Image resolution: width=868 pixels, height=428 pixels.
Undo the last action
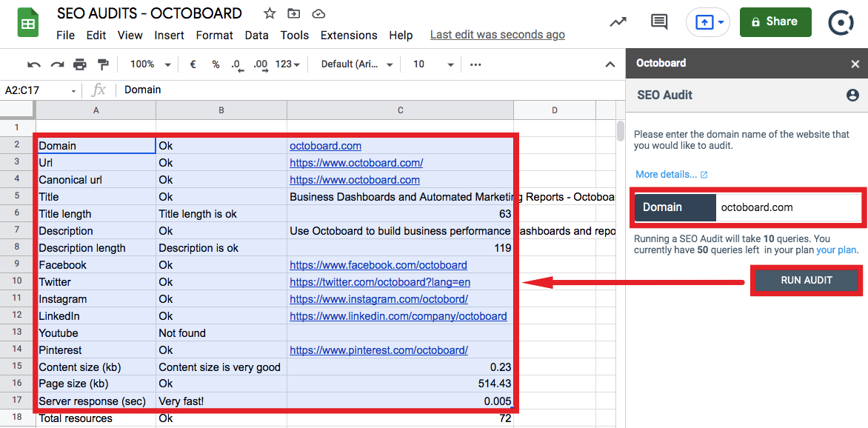[x=34, y=64]
